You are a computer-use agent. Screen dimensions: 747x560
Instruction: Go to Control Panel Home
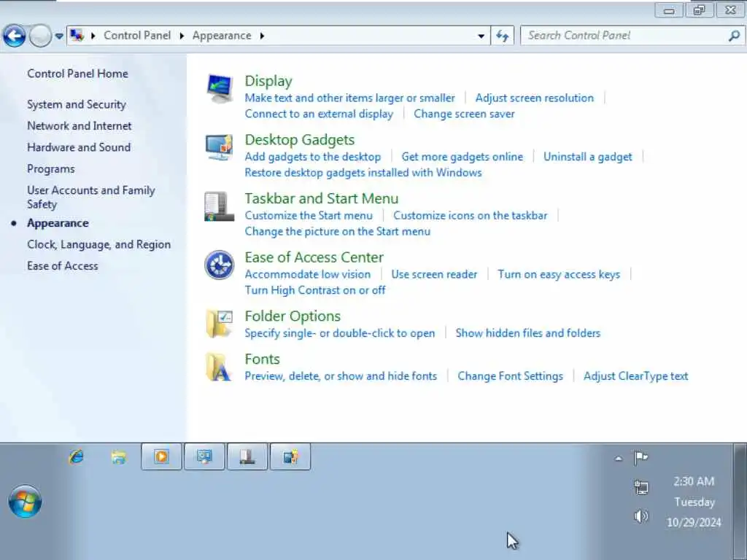pos(77,74)
